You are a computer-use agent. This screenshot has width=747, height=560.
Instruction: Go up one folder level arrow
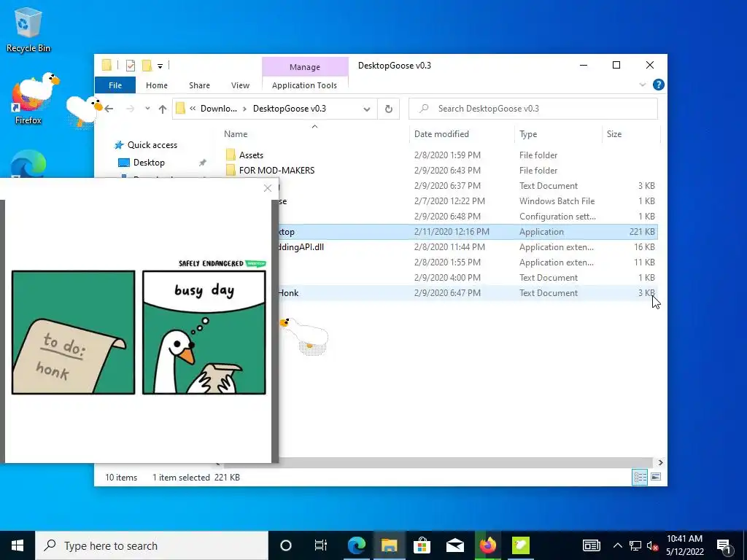pyautogui.click(x=163, y=109)
